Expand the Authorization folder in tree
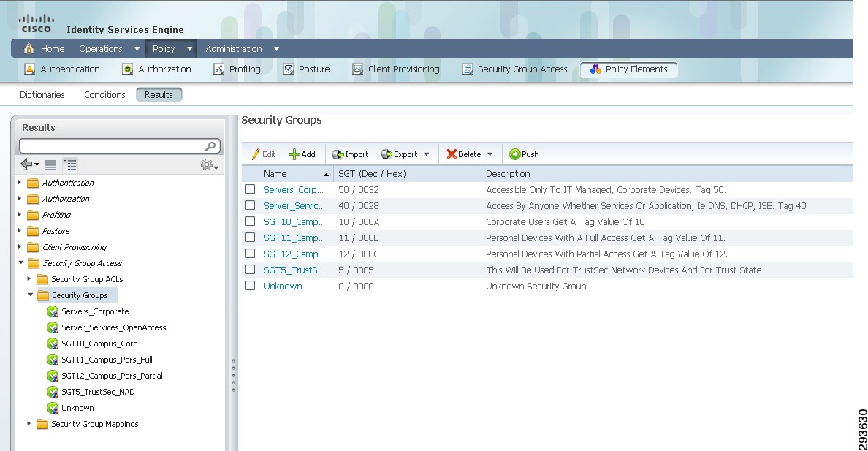The width and height of the screenshot is (868, 451). [20, 198]
